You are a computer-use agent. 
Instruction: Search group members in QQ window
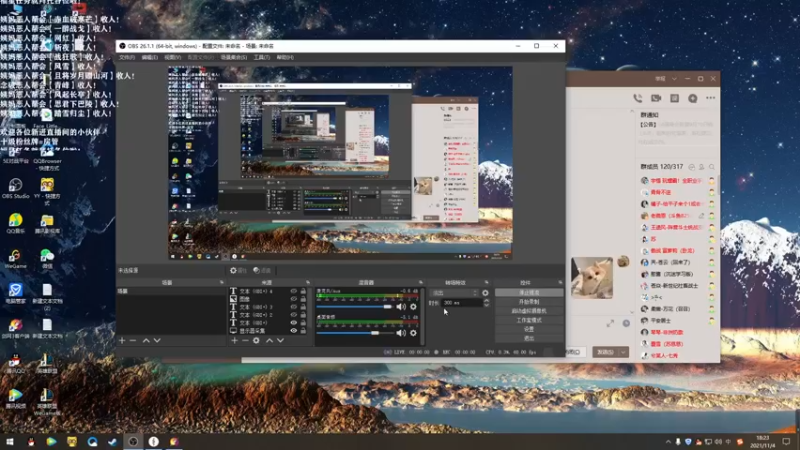click(712, 167)
